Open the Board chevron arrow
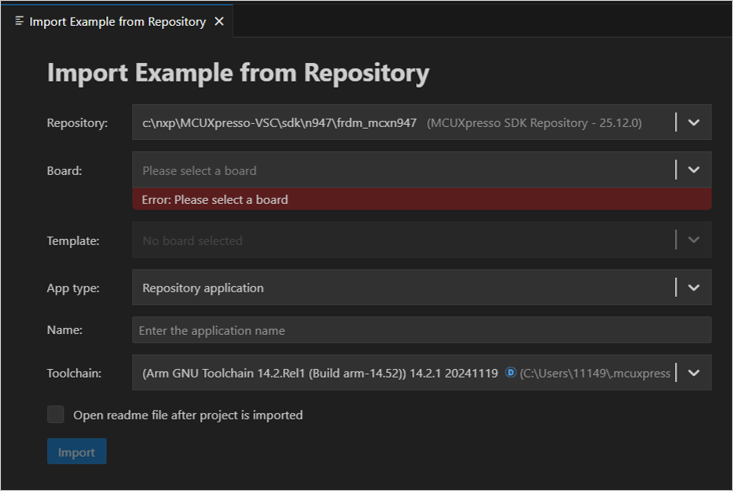Viewport: 733px width, 491px height. [694, 170]
